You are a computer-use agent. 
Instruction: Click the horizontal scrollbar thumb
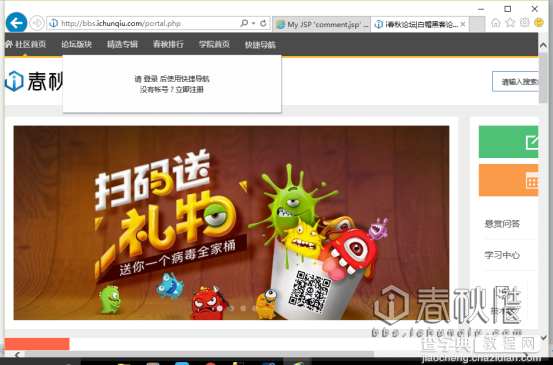click(x=199, y=354)
